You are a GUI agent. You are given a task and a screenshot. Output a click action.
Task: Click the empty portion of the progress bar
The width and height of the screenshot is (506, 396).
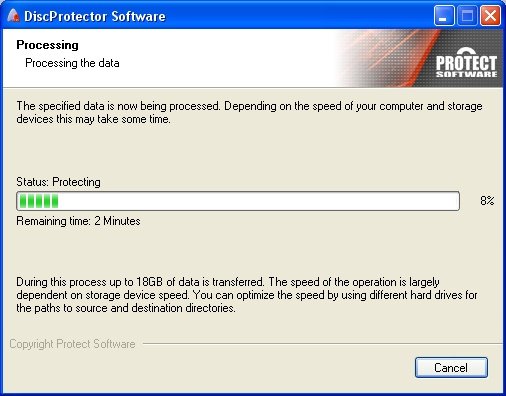[258, 201]
